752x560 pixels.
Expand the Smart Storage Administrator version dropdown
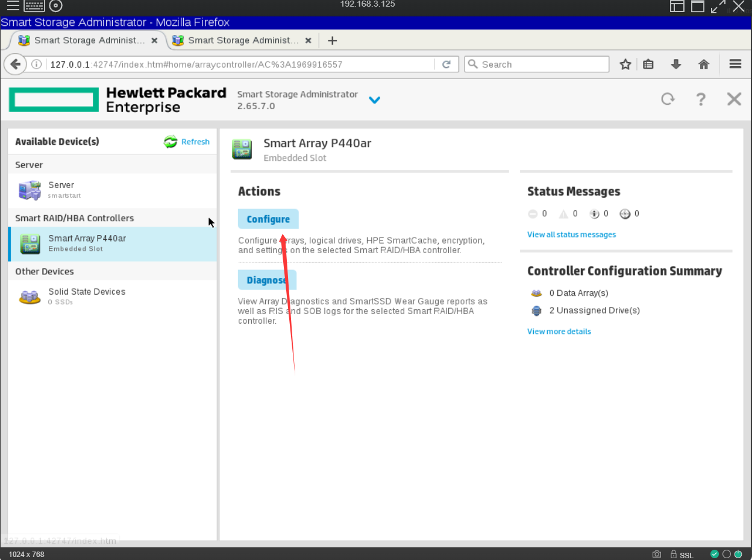pos(374,100)
